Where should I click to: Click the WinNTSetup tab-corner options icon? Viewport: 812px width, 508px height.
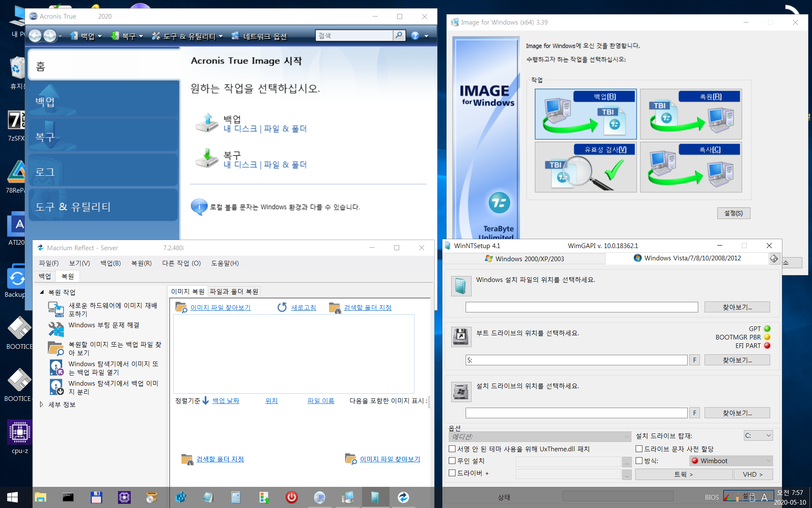pos(774,258)
